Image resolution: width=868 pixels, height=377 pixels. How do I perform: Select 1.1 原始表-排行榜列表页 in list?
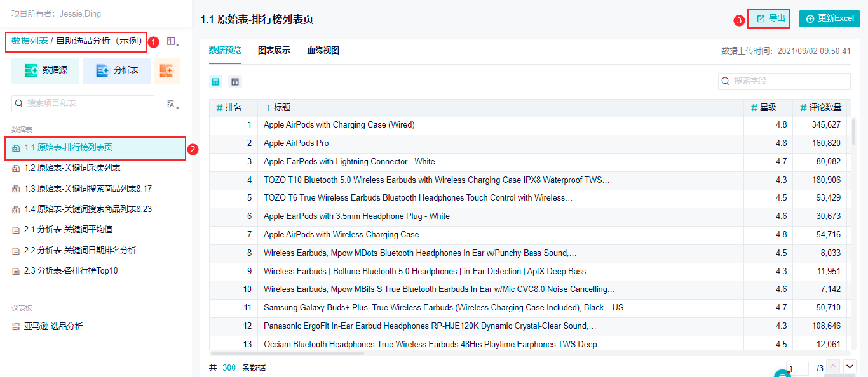pos(95,148)
